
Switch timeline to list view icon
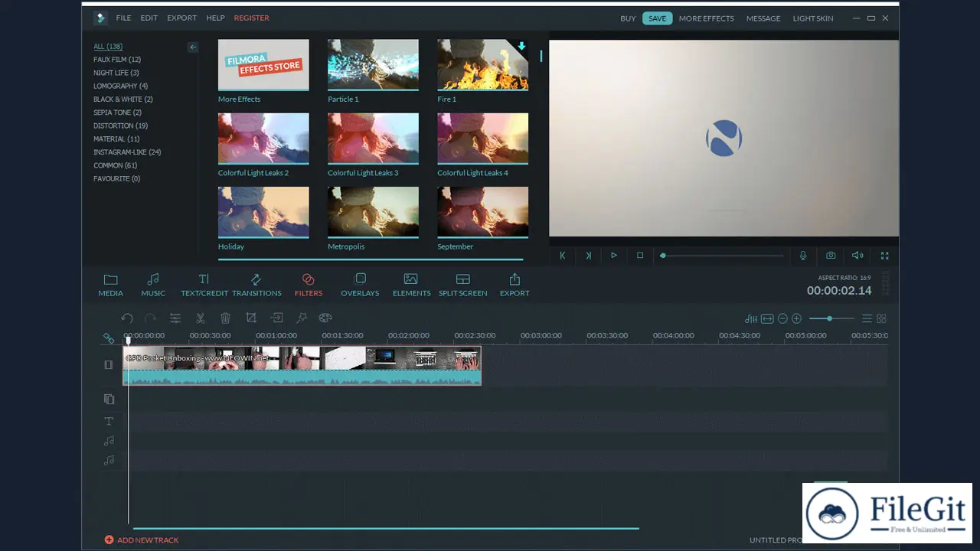point(867,318)
